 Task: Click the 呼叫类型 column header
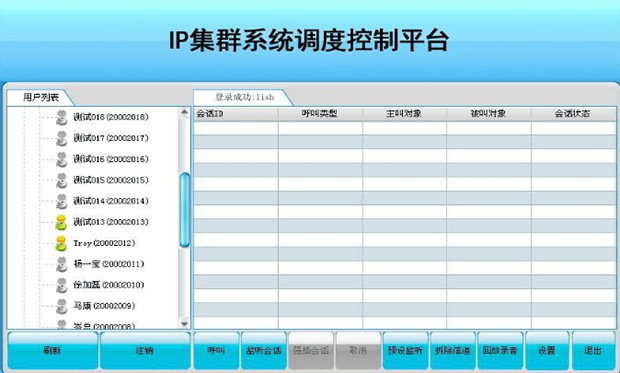[x=320, y=114]
